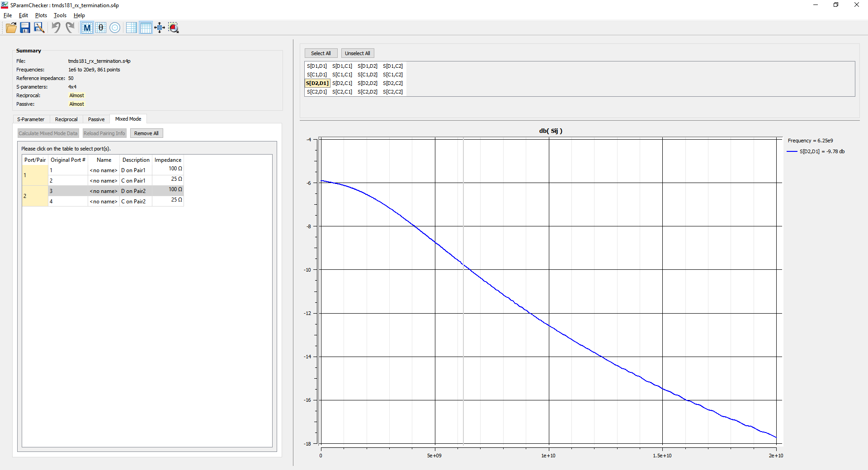Switch to the Passive tab
The height and width of the screenshot is (470, 868).
point(96,119)
